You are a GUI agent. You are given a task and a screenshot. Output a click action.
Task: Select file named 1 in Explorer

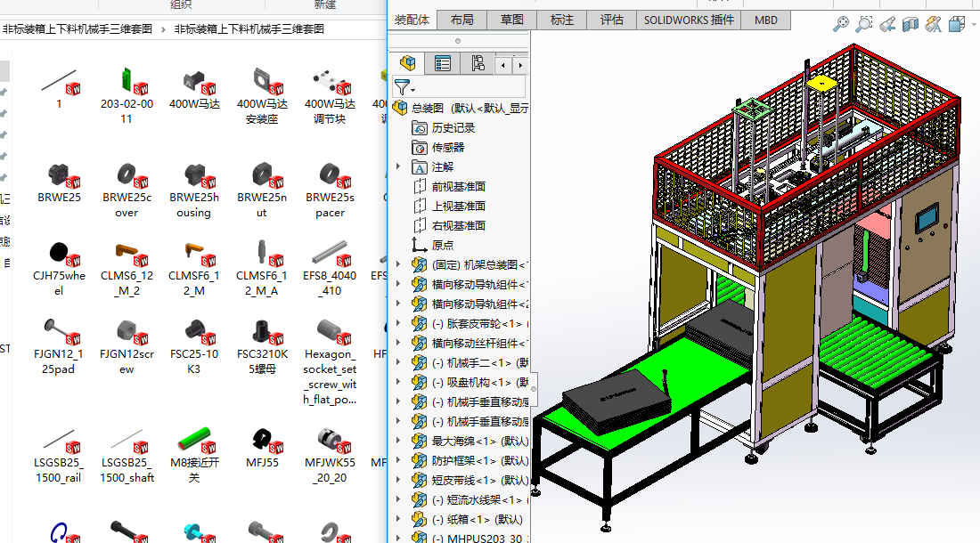pyautogui.click(x=59, y=89)
